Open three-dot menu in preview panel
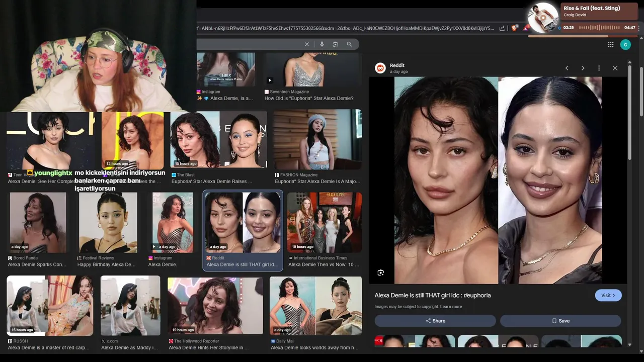Image resolution: width=644 pixels, height=362 pixels. click(599, 68)
